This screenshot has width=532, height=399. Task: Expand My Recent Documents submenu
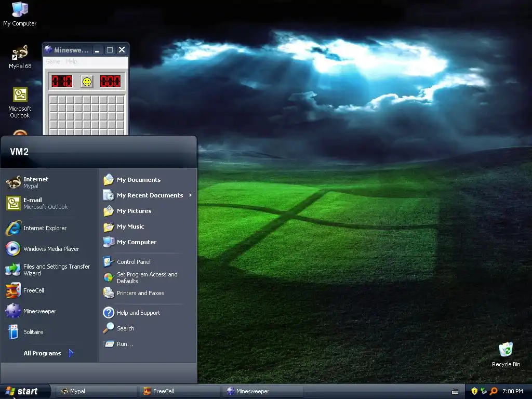coord(148,195)
